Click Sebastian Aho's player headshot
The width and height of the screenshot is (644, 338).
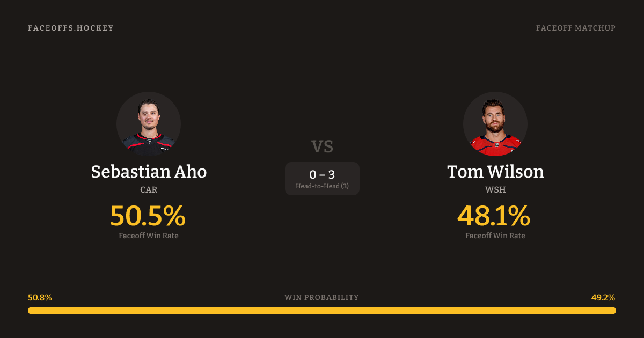149,124
